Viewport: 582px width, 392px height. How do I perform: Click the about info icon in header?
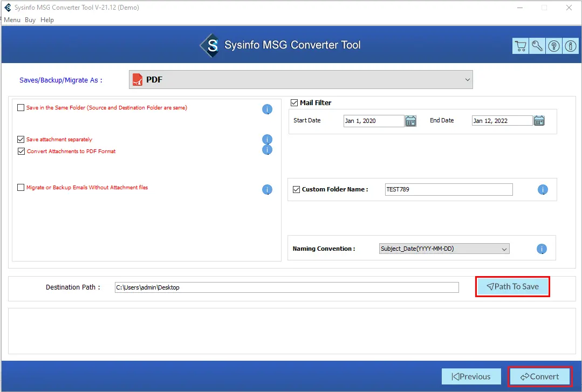[x=570, y=46]
